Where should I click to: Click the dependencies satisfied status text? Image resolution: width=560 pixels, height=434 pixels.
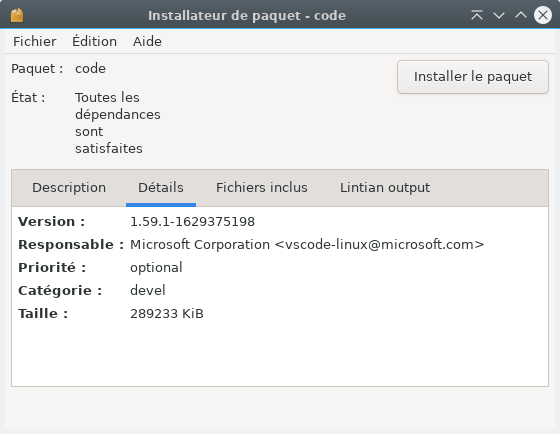coord(118,123)
